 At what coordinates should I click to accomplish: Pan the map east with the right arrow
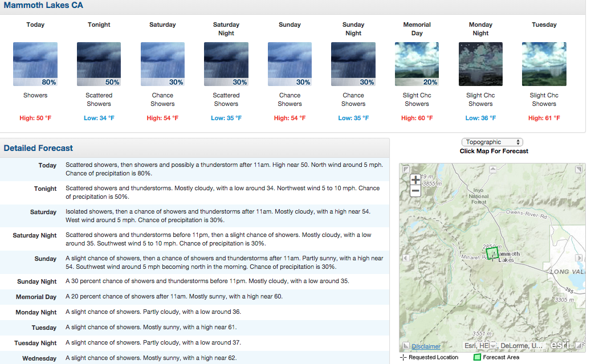pos(579,258)
